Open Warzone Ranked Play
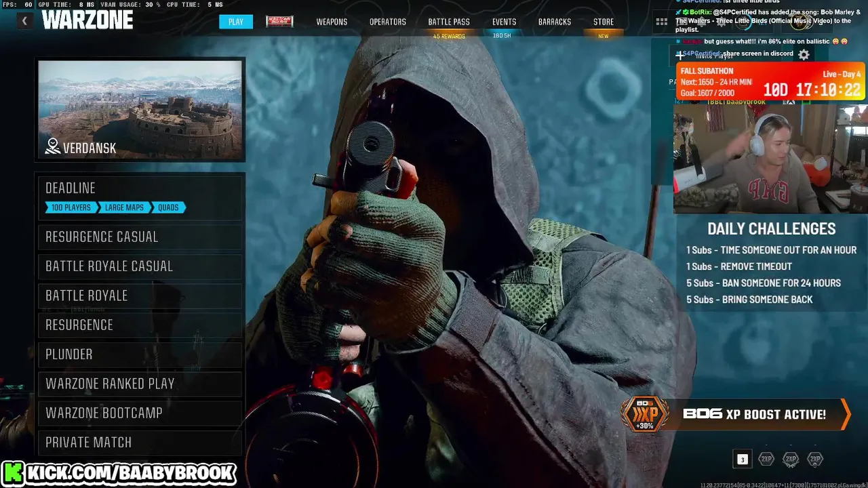The height and width of the screenshot is (488, 868). pyautogui.click(x=140, y=384)
